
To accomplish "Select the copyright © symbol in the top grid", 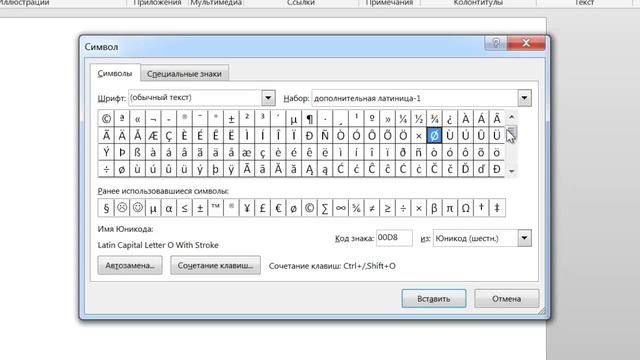I will tap(106, 118).
